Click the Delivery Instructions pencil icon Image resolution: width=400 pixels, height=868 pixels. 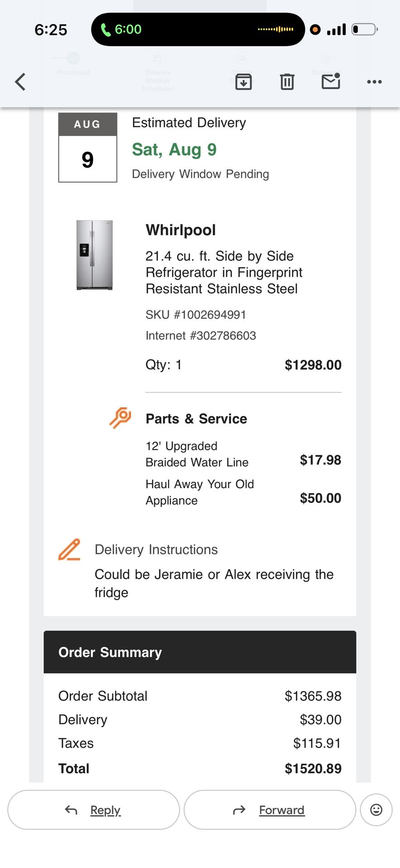[69, 550]
